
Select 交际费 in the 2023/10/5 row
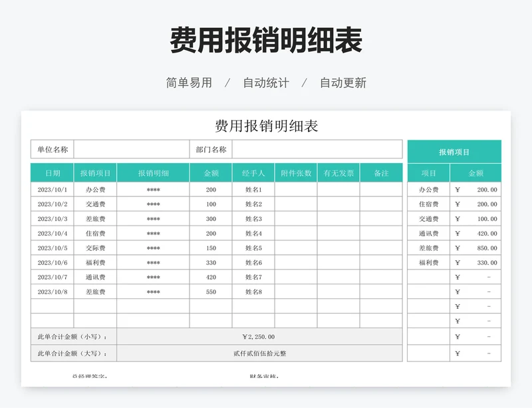point(95,248)
